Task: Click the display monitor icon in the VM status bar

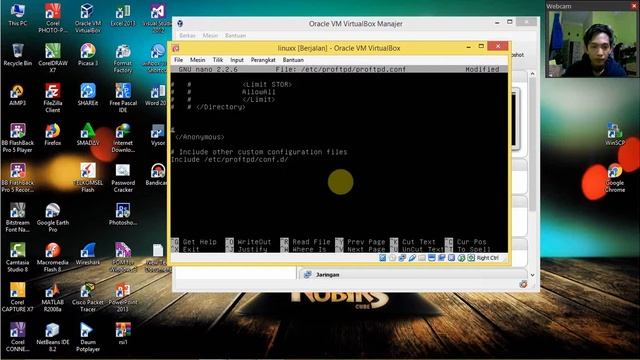Action: click(x=431, y=258)
